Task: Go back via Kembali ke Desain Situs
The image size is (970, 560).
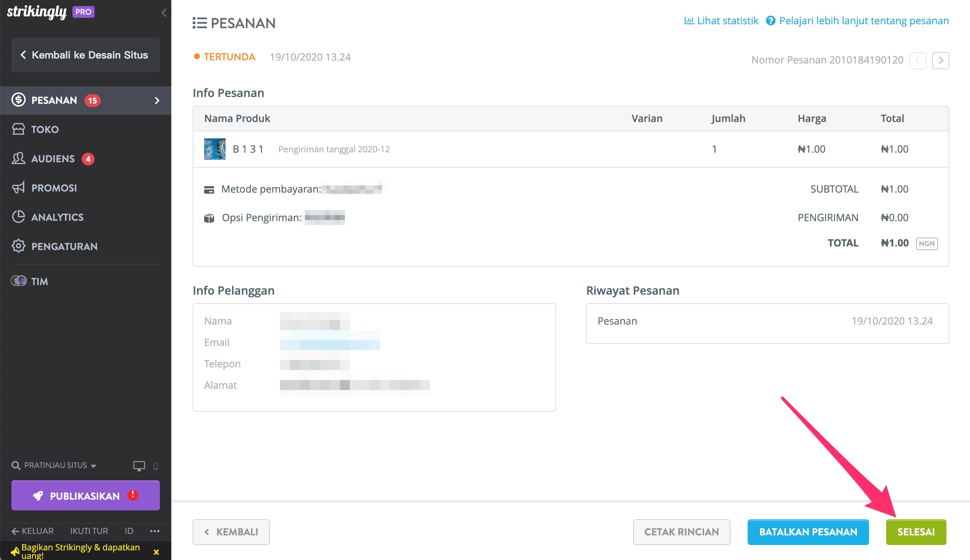Action: click(85, 55)
